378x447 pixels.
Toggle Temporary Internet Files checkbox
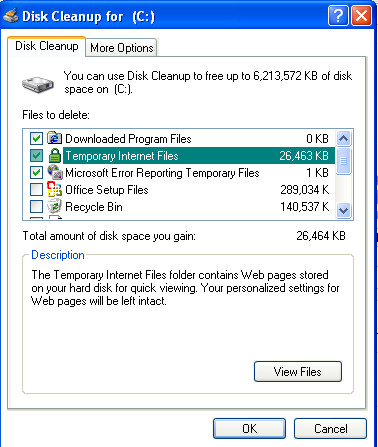[x=36, y=155]
